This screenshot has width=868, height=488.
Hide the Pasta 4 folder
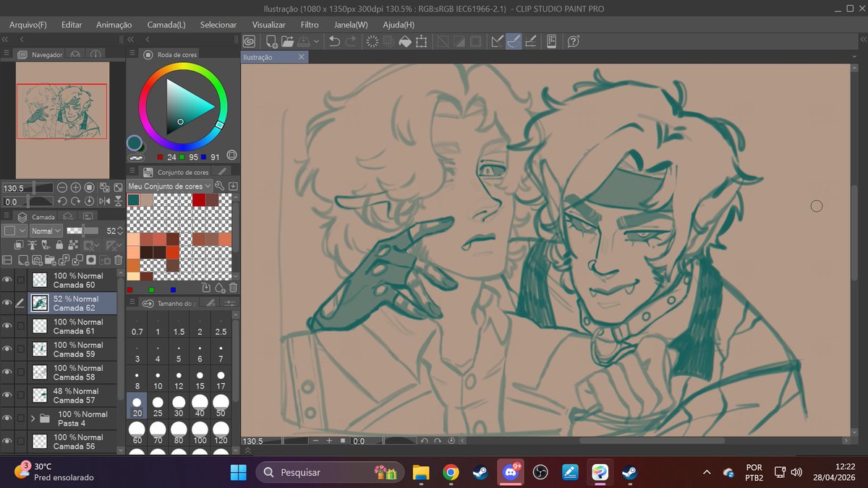(x=7, y=418)
